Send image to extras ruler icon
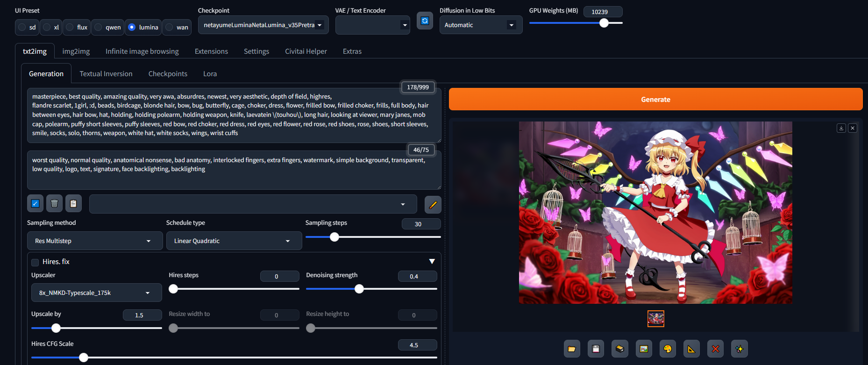Viewport: 868px width, 365px height. [x=691, y=349]
